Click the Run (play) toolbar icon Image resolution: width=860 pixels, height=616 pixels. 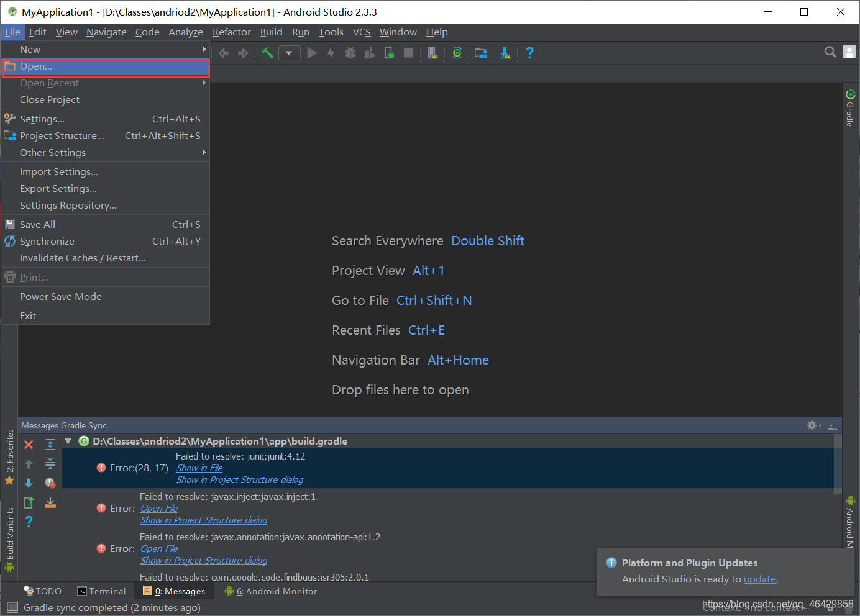pyautogui.click(x=312, y=53)
